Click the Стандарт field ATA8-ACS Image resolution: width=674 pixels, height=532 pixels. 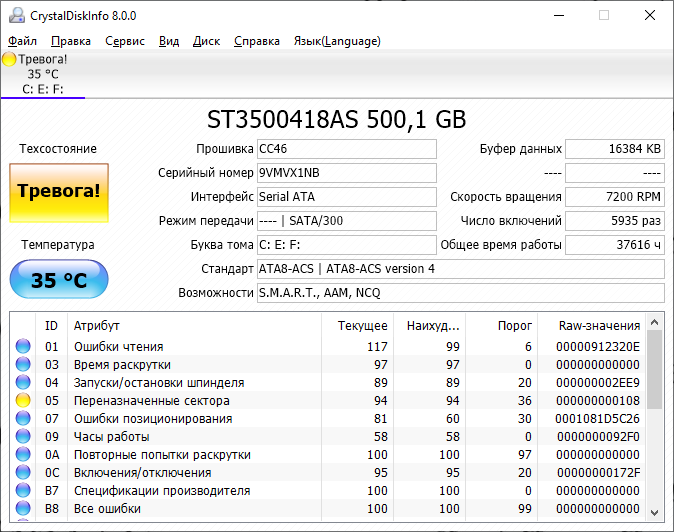pos(461,269)
